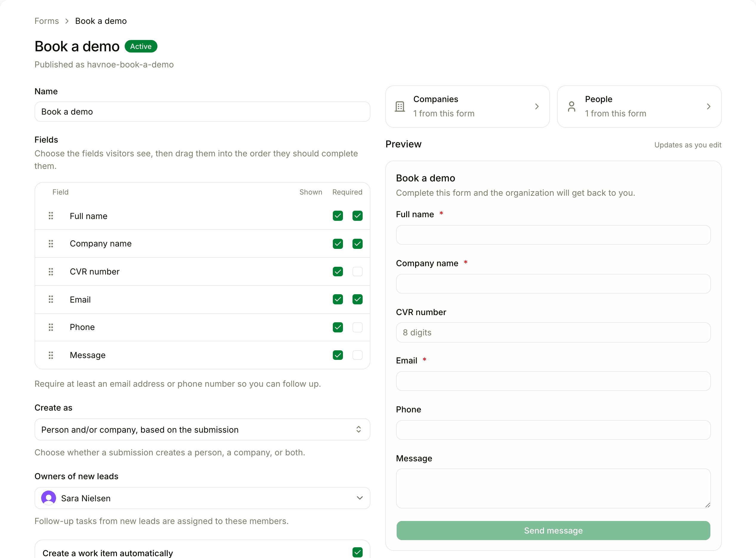Click the preview Full name input

(x=553, y=235)
